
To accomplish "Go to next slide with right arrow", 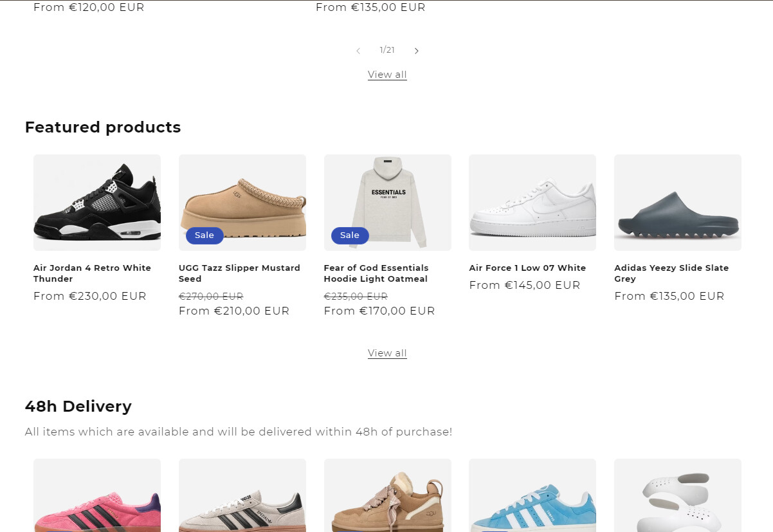I will (x=417, y=51).
